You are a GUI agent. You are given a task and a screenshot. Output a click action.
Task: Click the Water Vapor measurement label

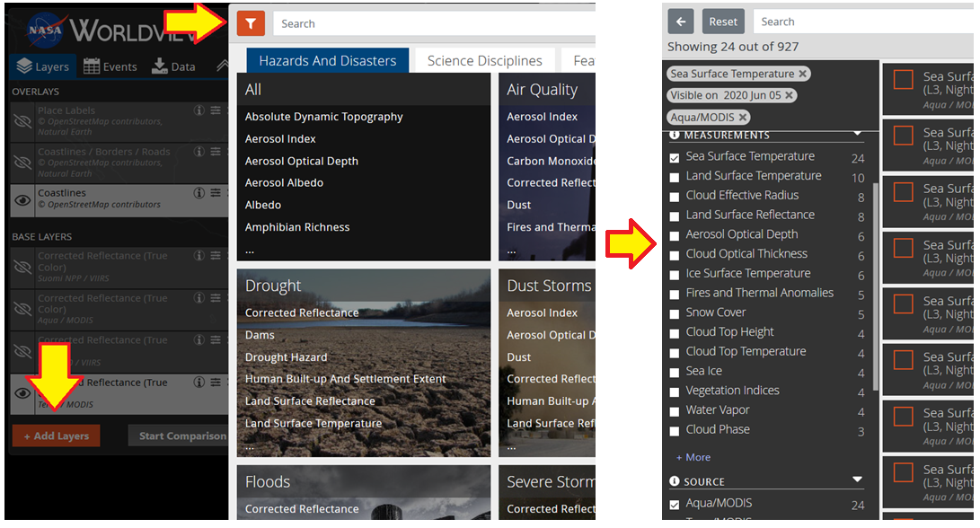pos(718,410)
